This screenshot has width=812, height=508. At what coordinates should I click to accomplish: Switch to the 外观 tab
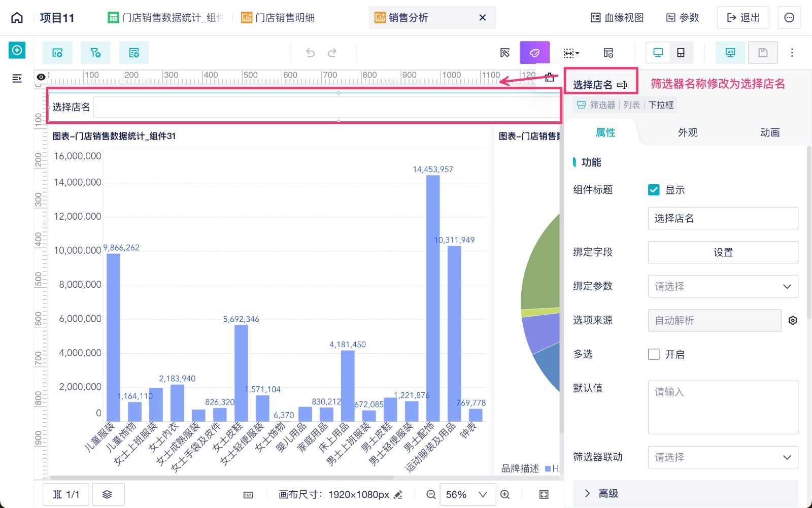click(x=688, y=132)
